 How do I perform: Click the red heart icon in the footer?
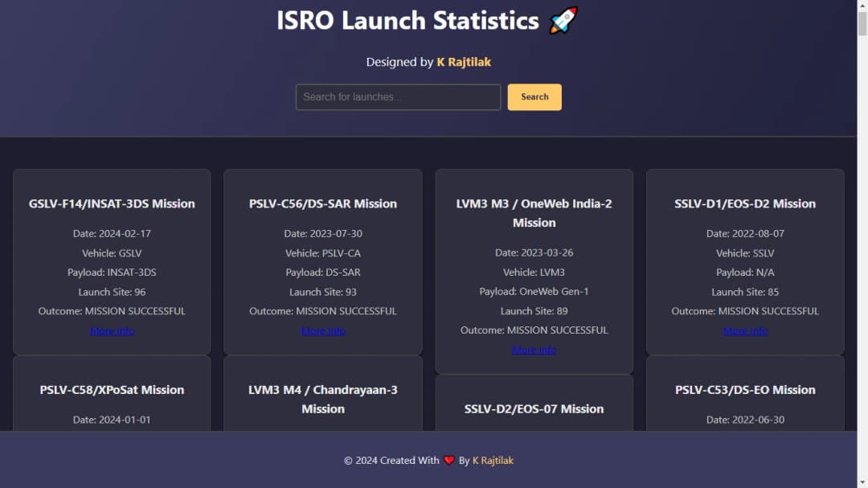point(448,461)
